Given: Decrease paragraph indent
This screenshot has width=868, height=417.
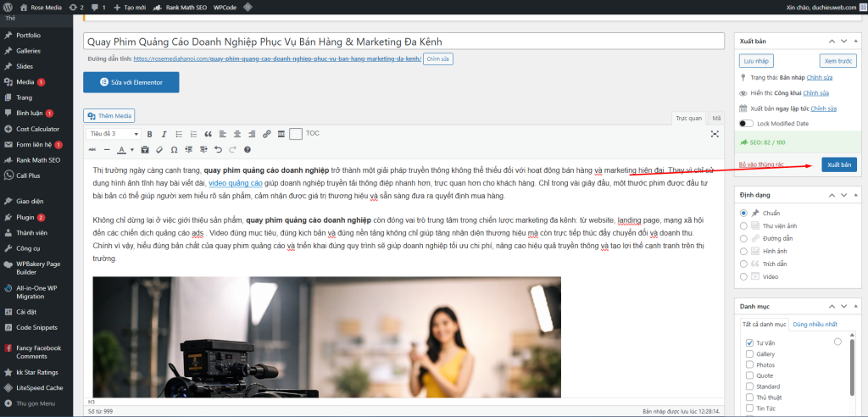Looking at the screenshot, I should click(x=189, y=149).
